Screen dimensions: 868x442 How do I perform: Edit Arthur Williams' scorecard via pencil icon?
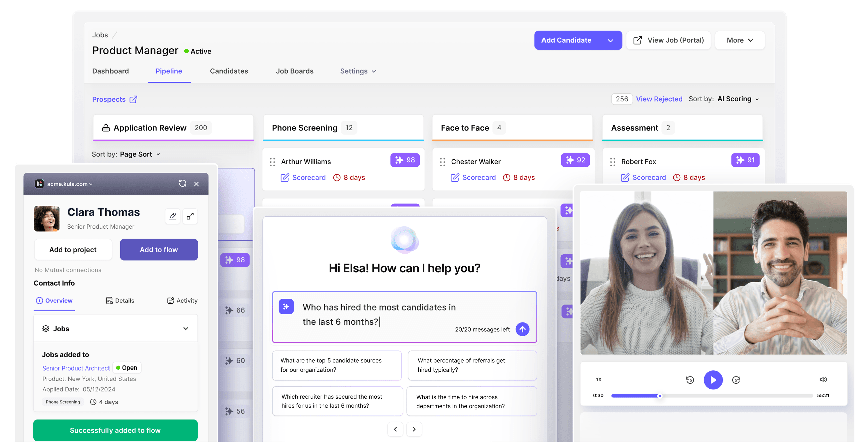(x=285, y=177)
